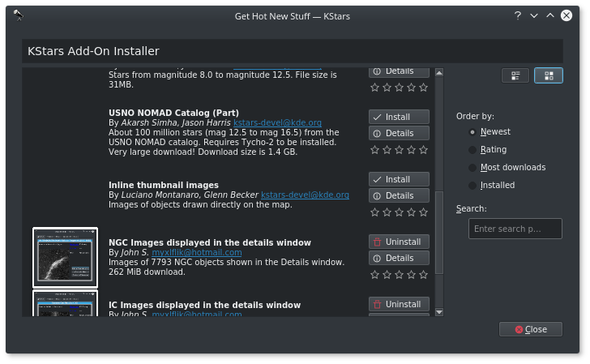This screenshot has width=590, height=364.
Task: Click the scroll-up arrow of the add-on list
Action: (439, 73)
